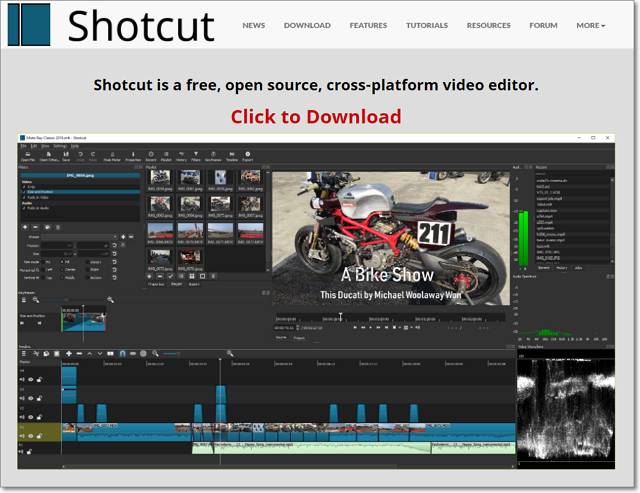
Task: Click the Save icon in toolbar
Action: coord(66,155)
